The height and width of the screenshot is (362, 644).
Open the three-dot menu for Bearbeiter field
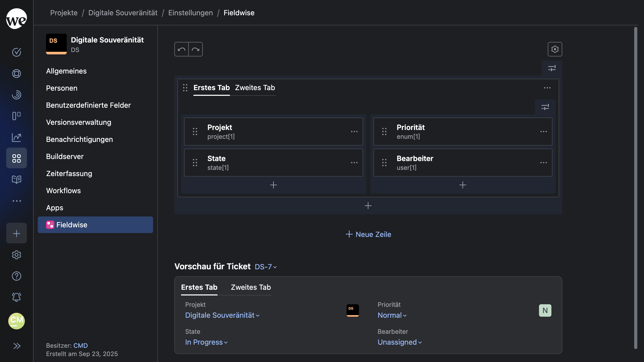point(543,163)
